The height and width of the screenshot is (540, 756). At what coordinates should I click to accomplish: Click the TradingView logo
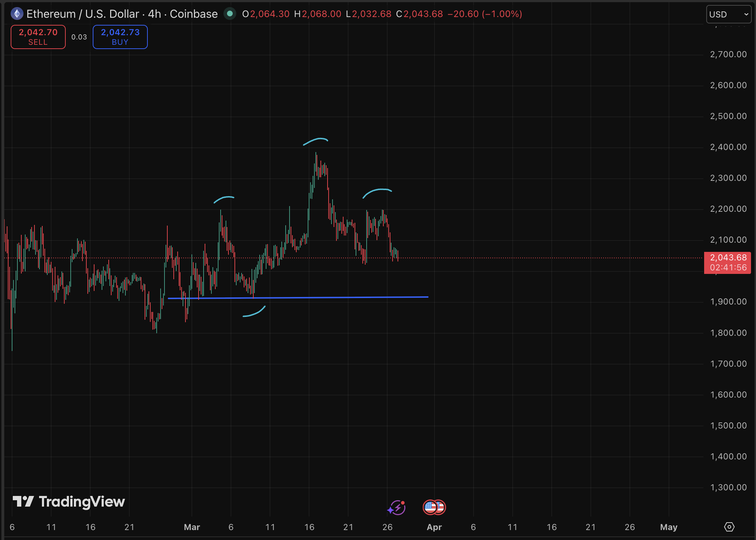(69, 502)
